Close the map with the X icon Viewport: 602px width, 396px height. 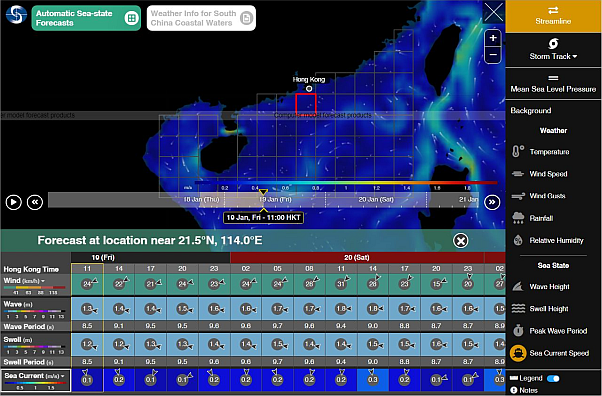point(493,12)
